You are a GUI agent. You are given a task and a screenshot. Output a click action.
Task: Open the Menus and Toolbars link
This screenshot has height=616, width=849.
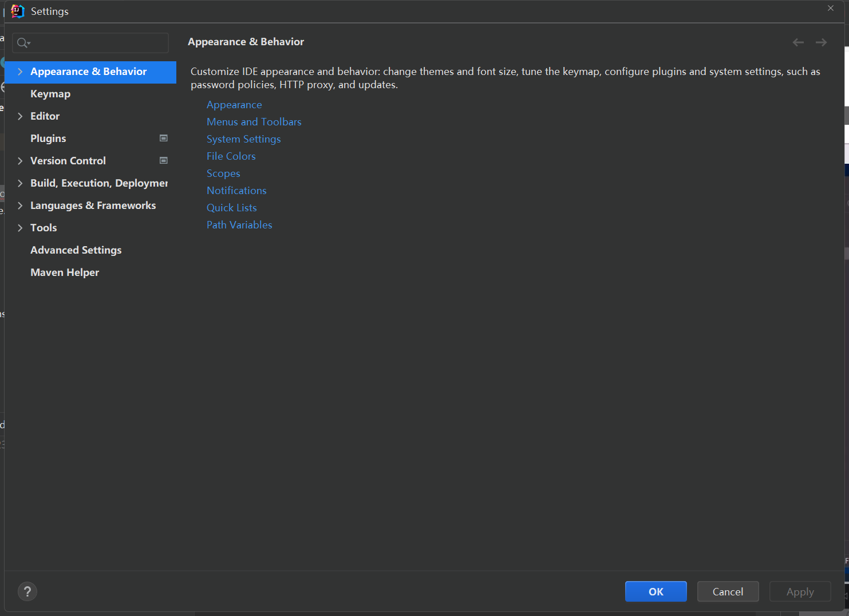click(254, 122)
